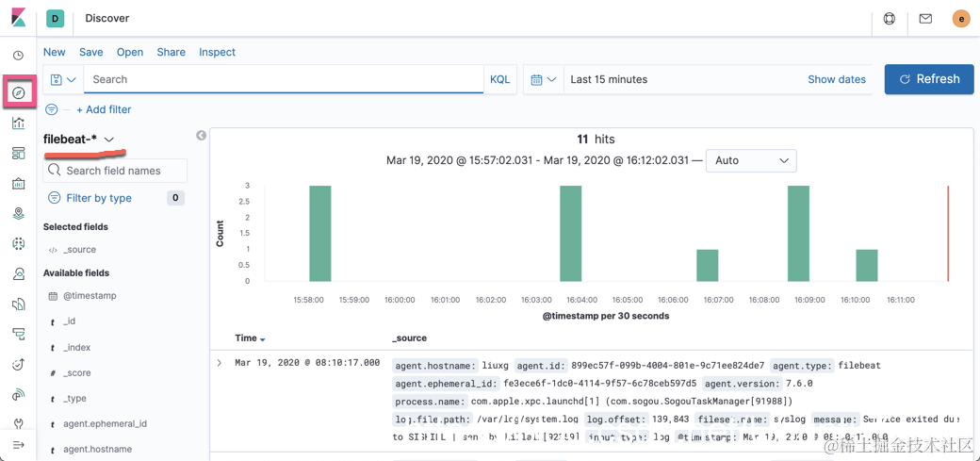Click Share in top menu

(x=171, y=52)
